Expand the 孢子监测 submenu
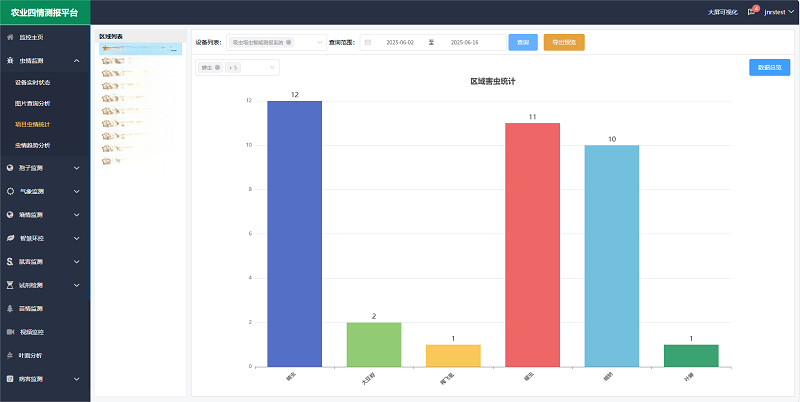This screenshot has height=402, width=800. click(77, 168)
